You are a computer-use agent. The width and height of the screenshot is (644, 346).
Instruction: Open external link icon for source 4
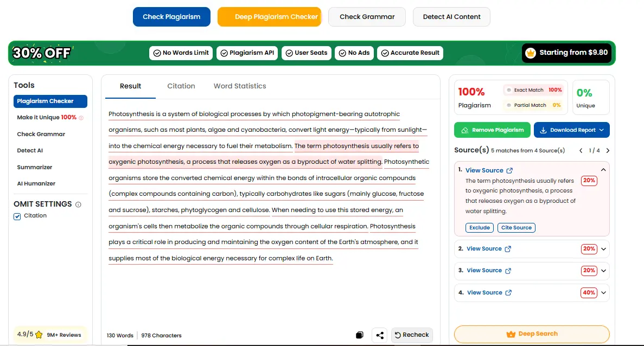tap(508, 293)
